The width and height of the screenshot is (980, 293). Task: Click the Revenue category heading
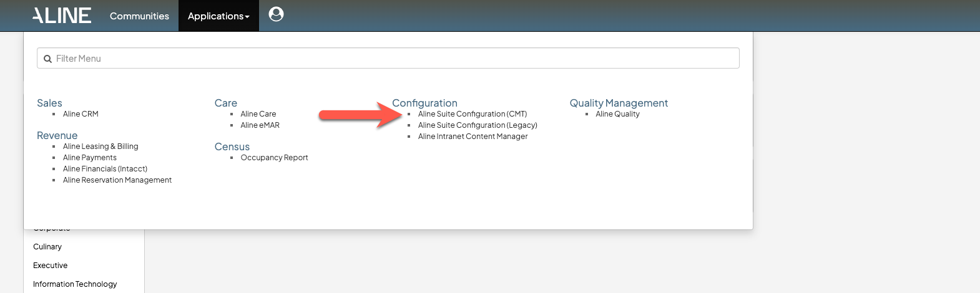(57, 135)
